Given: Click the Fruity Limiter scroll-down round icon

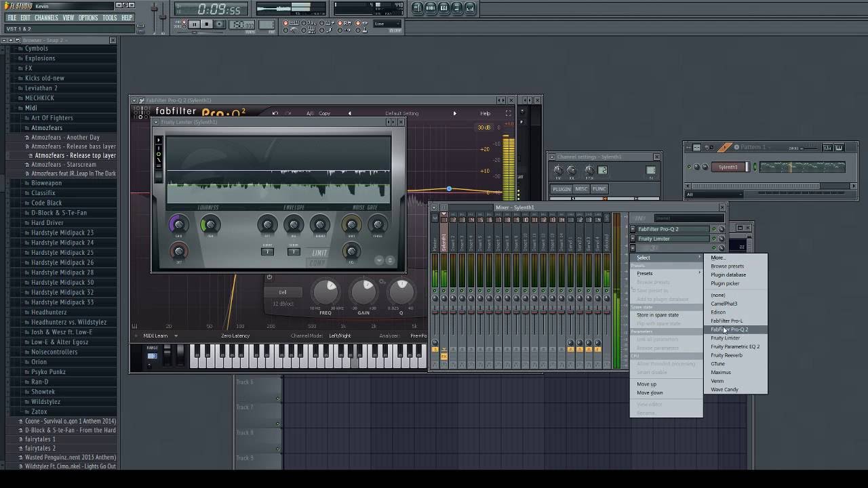Looking at the screenshot, I should (379, 260).
